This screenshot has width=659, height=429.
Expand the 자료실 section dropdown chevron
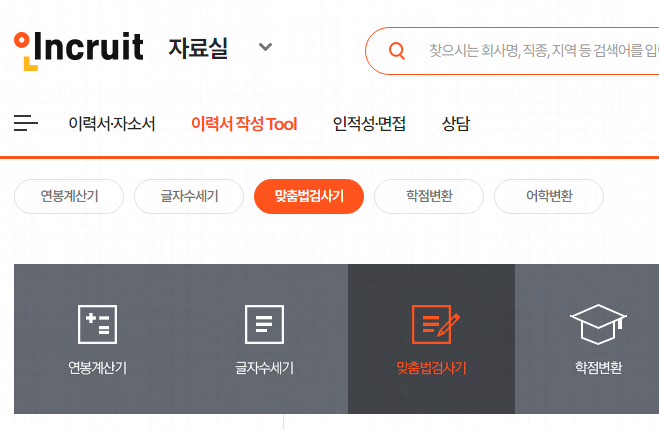click(x=265, y=47)
